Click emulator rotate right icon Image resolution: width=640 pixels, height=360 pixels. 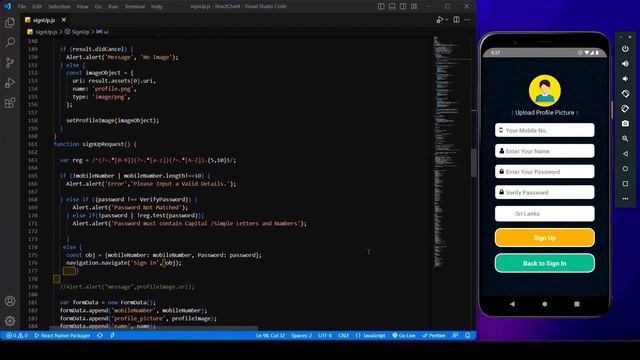point(625,109)
